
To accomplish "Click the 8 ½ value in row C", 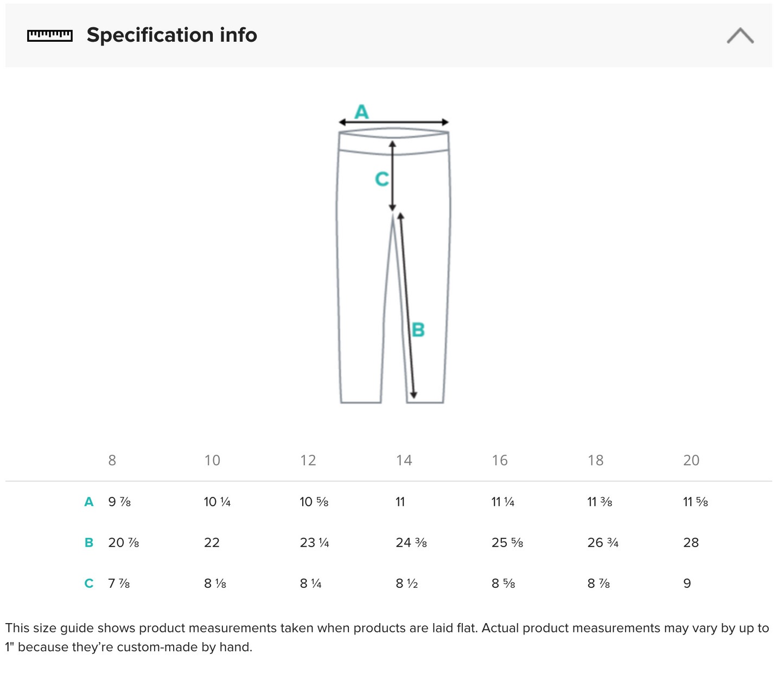I will (x=406, y=584).
